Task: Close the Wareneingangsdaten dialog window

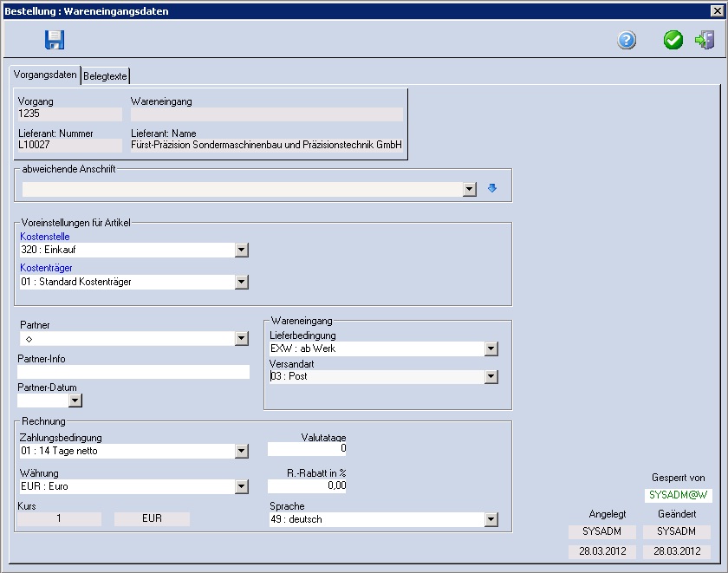Action: tap(716, 11)
